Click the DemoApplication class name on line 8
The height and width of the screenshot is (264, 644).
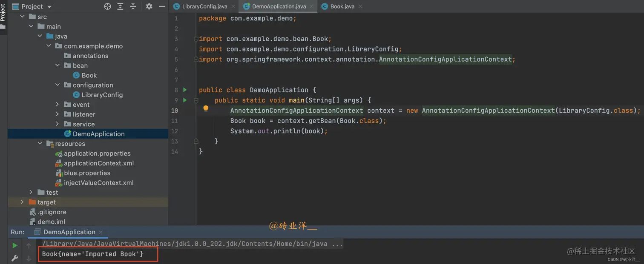coord(279,90)
